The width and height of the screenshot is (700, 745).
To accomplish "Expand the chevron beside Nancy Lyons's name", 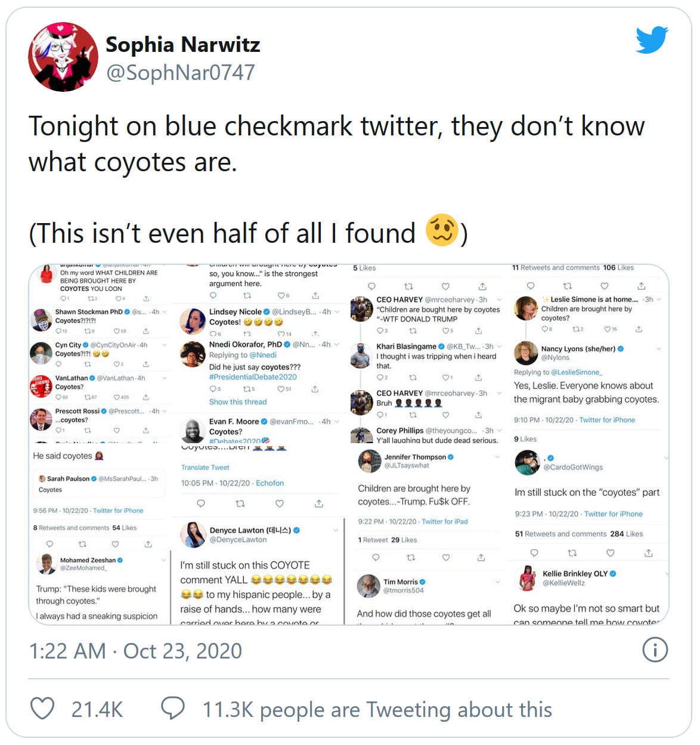I will tap(658, 349).
